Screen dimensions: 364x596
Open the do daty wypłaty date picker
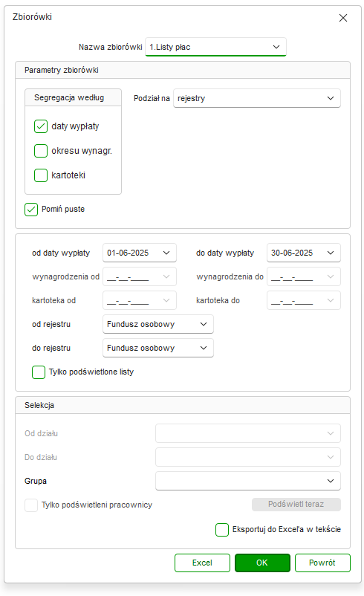304,253
